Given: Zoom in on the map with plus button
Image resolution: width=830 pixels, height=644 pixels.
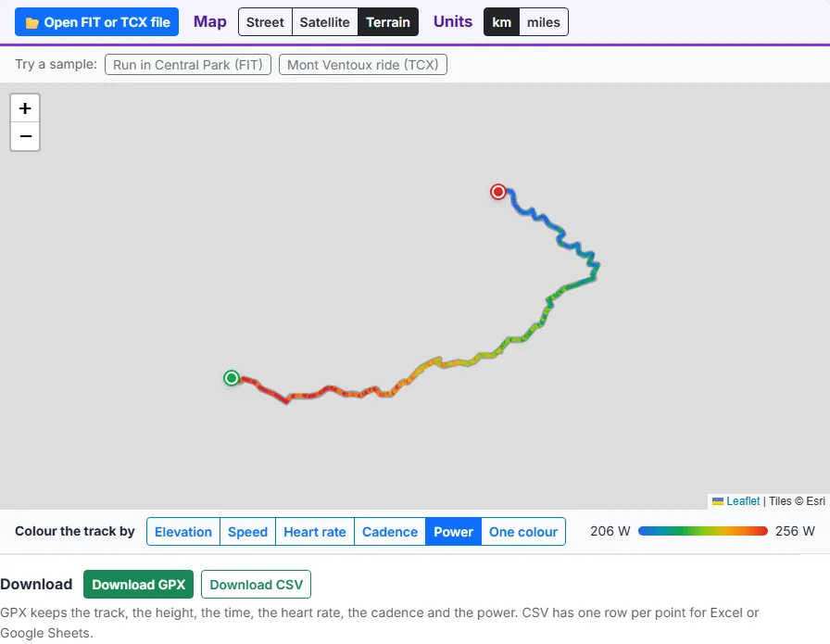Looking at the screenshot, I should 25,108.
